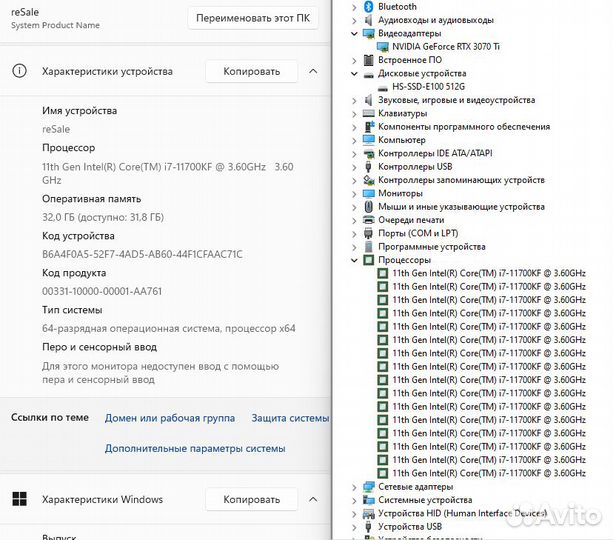Expand the Мониторы tree node
Screen dimensions: 613x540
(354, 194)
